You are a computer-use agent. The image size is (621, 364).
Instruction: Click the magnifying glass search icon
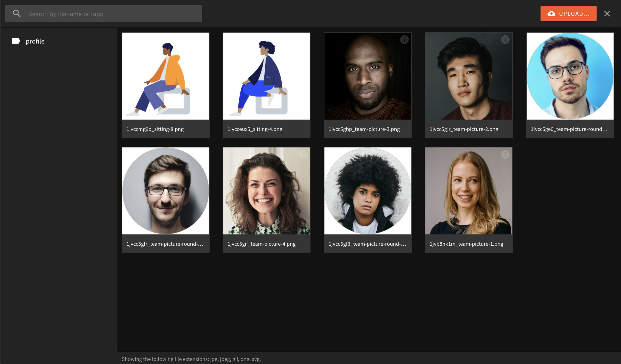pos(16,14)
